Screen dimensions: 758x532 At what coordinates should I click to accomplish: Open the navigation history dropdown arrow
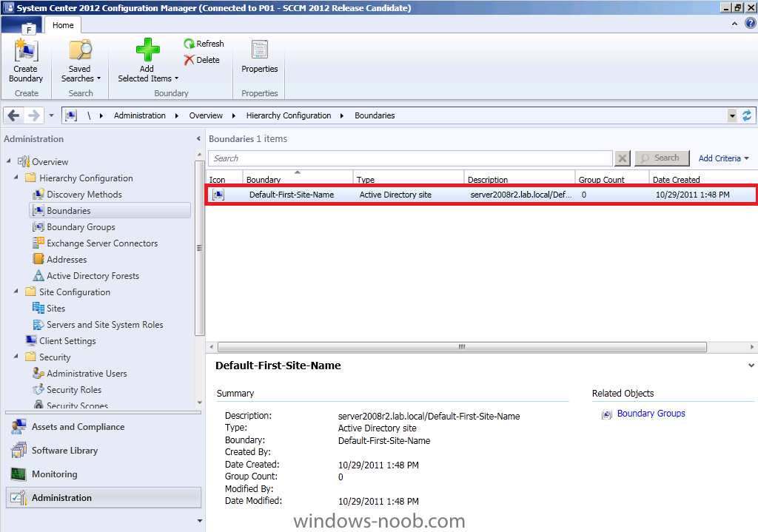(51, 115)
